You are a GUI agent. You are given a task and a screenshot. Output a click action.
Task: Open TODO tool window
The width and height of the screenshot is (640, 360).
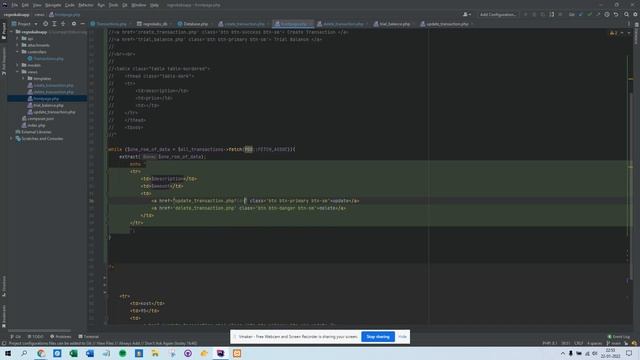36,337
